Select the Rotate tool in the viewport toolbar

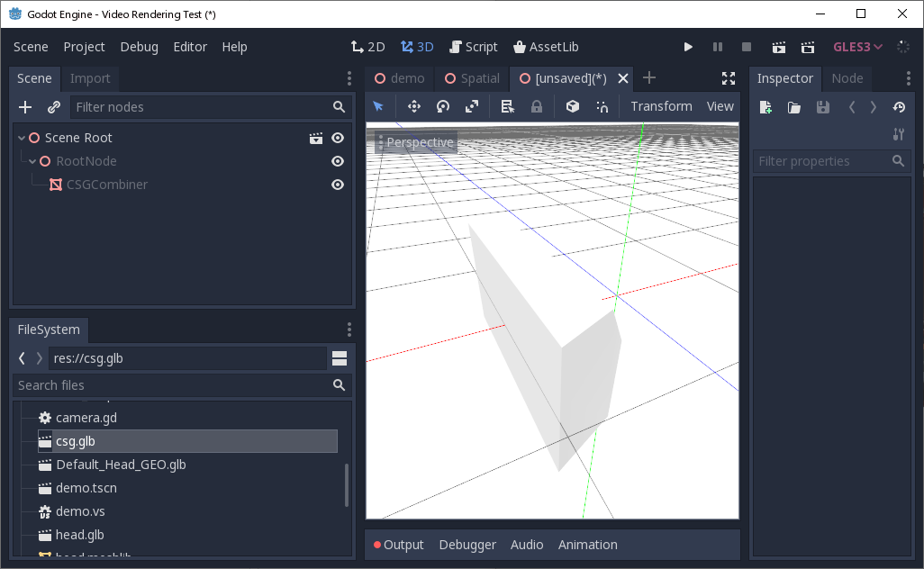442,106
